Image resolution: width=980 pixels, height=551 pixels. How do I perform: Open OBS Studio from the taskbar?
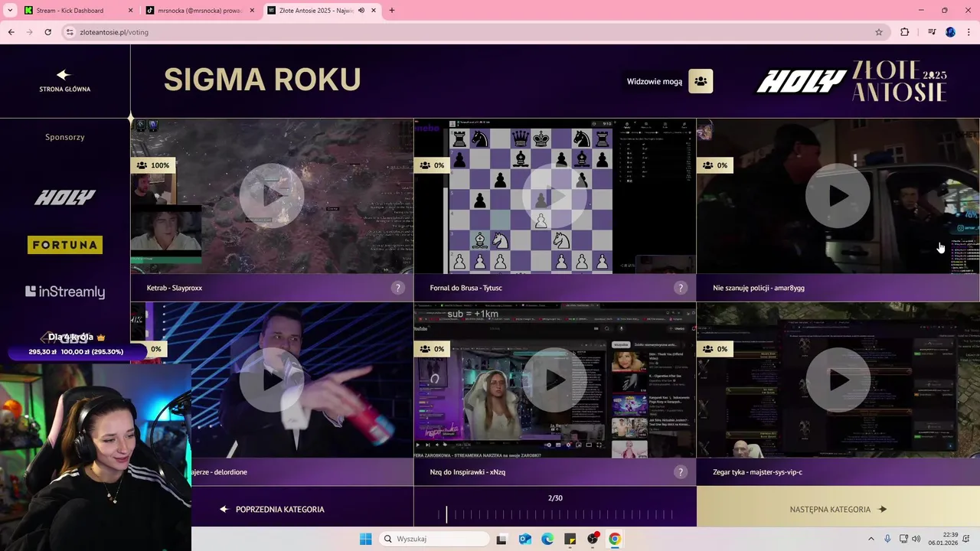click(x=593, y=539)
